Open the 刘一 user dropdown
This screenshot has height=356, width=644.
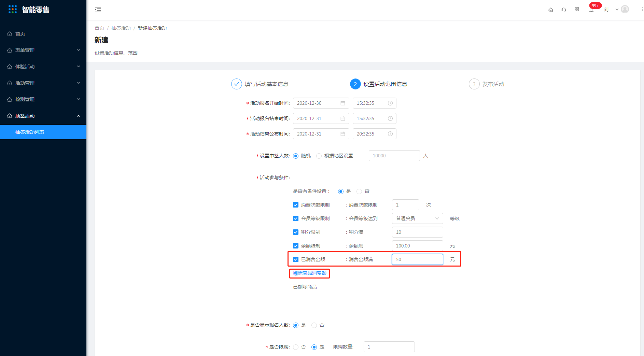click(x=611, y=10)
